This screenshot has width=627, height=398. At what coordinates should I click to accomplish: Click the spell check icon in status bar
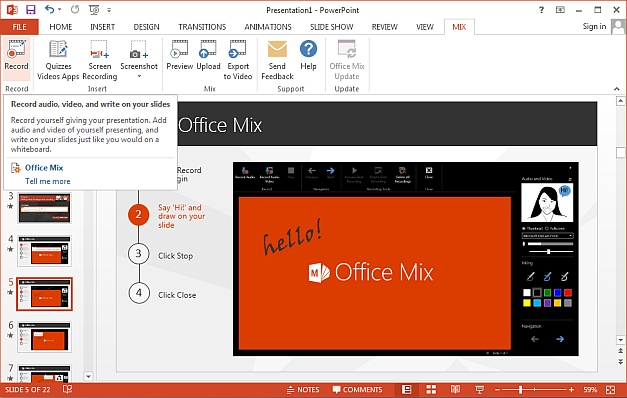[x=67, y=389]
